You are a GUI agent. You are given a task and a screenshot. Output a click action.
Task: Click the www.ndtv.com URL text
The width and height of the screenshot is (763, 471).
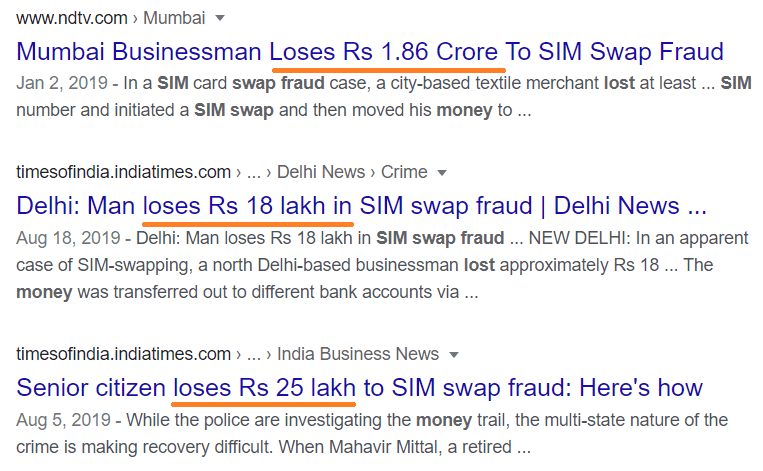72,18
